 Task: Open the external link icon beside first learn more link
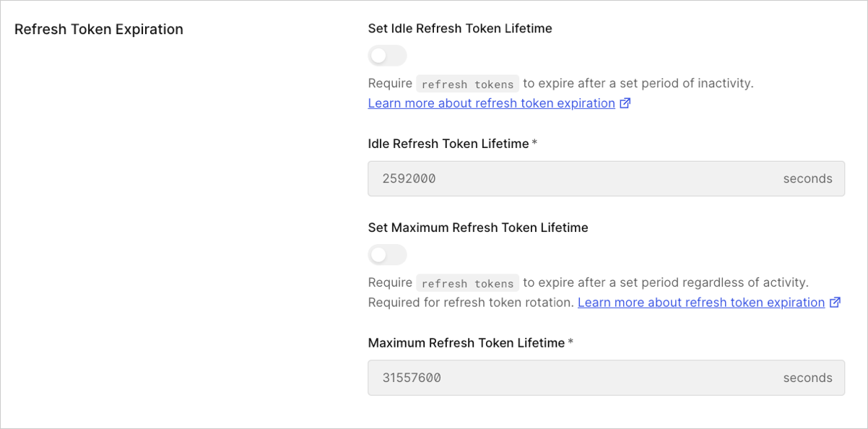click(x=625, y=103)
